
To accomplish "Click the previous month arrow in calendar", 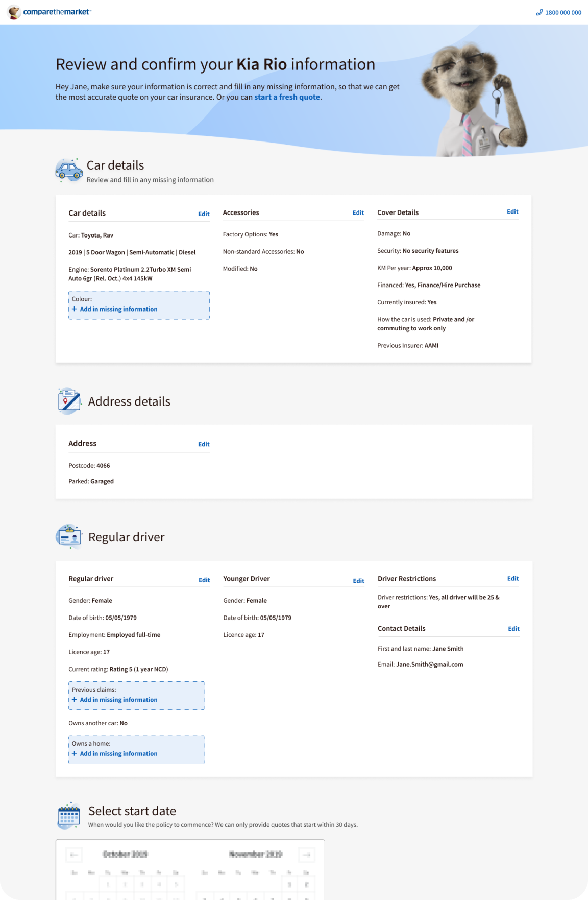I will click(x=74, y=855).
